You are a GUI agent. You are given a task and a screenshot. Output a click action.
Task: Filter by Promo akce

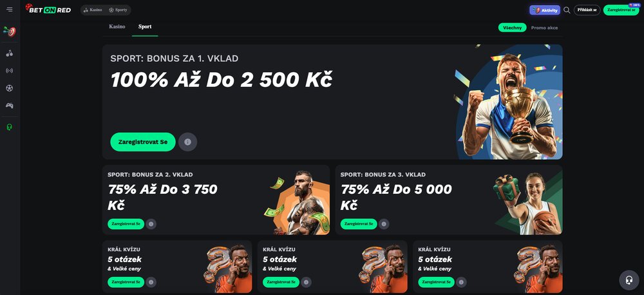point(544,28)
